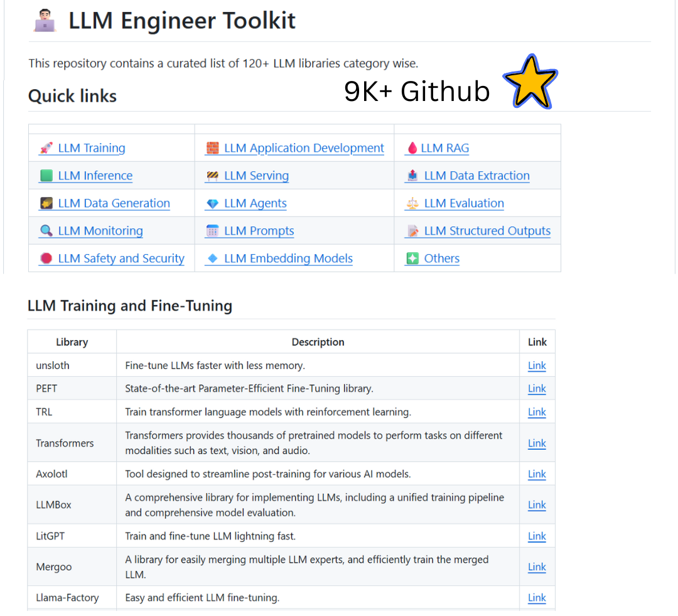This screenshot has width=678, height=616.
Task: Jump to the Others section
Action: point(441,258)
